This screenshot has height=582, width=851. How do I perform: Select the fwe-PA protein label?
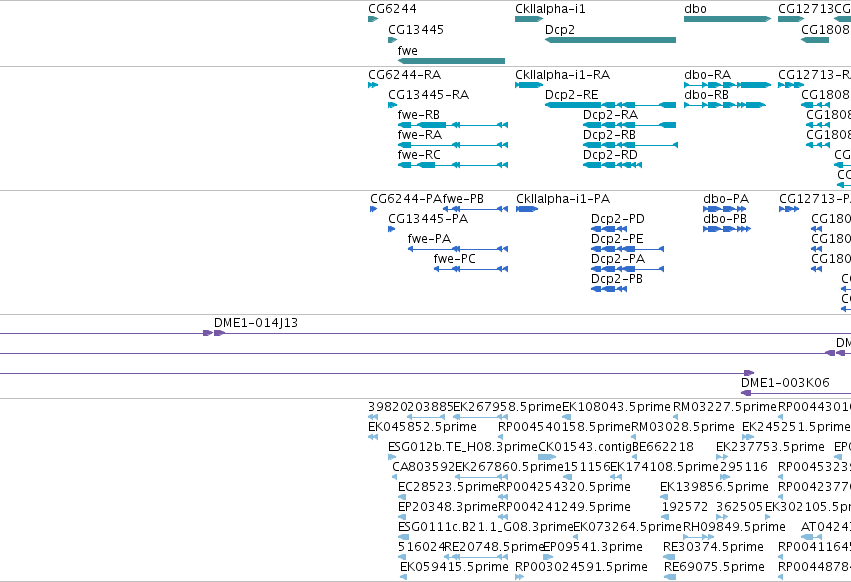pos(429,239)
